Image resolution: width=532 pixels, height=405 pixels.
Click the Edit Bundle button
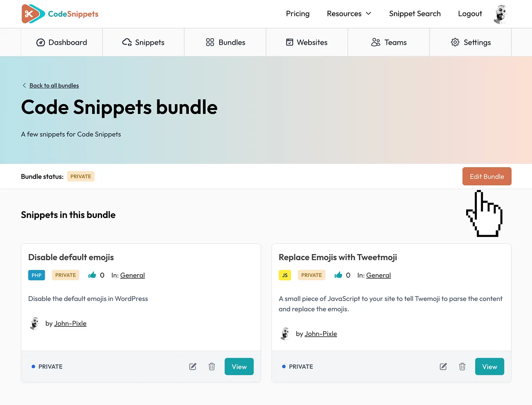coord(487,176)
